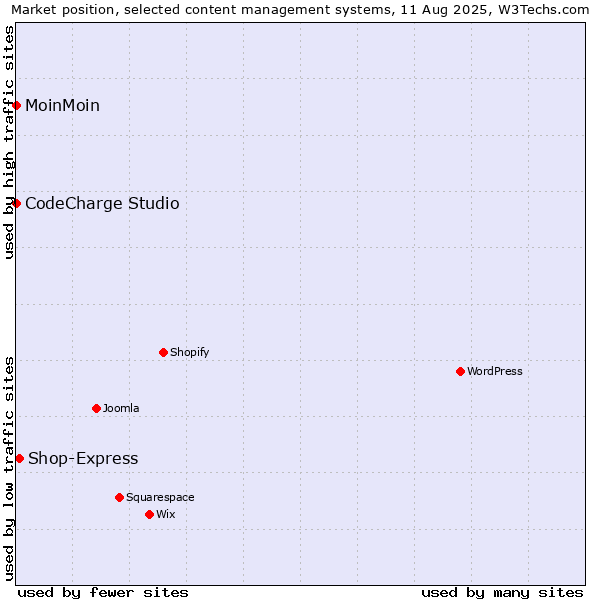Image resolution: width=600 pixels, height=600 pixels.
Task: Click the CodeCharge Studio red marker
Action: (16, 203)
